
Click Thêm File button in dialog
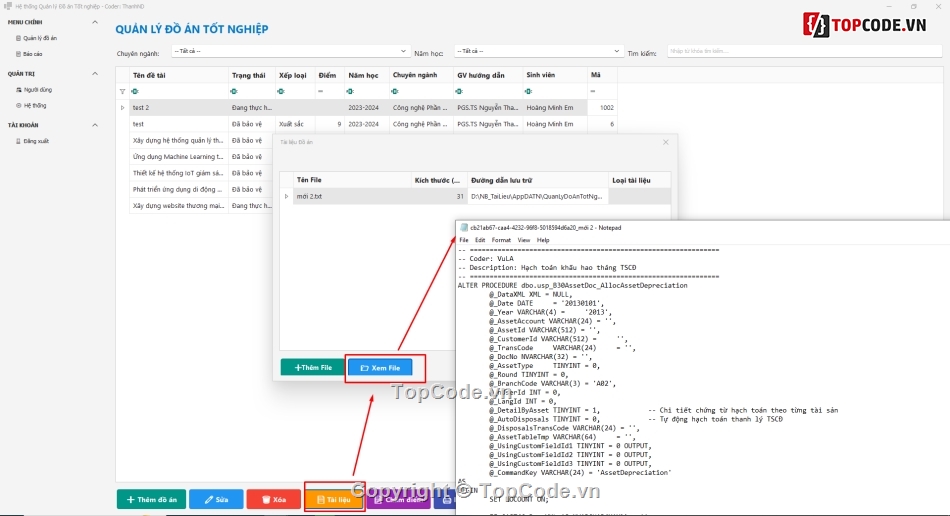[x=313, y=368]
